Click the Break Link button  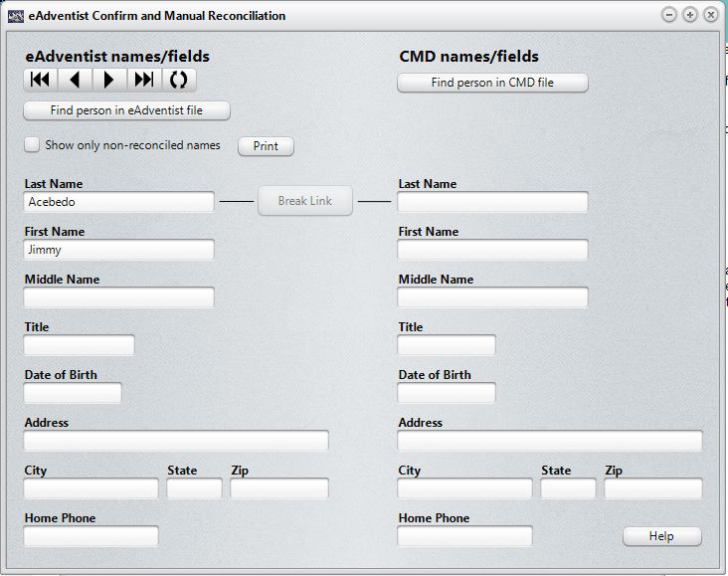[305, 201]
